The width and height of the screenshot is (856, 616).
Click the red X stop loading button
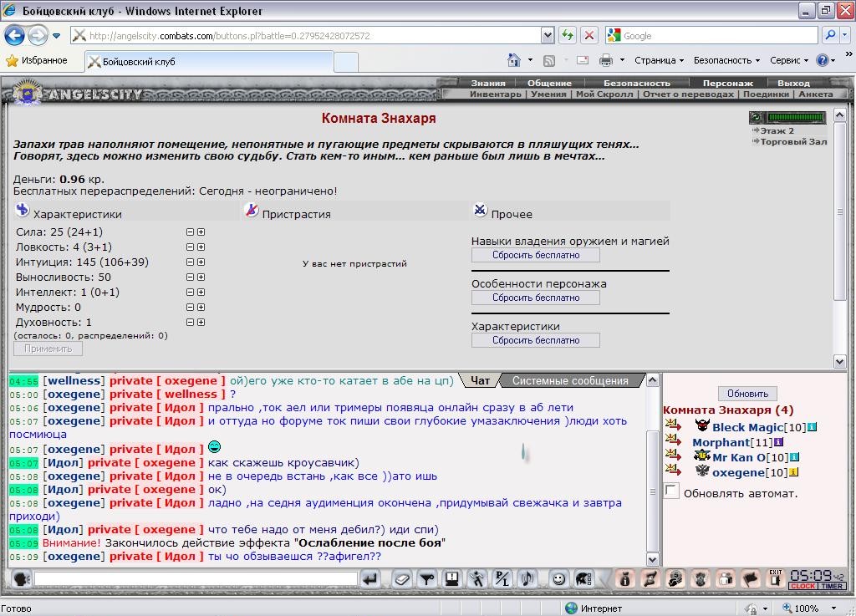tap(589, 35)
